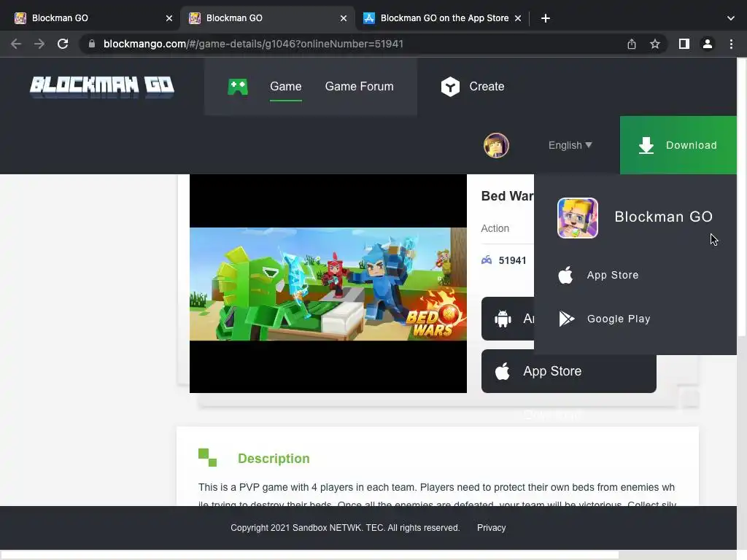The image size is (747, 560).
Task: Click the horizontal page scrollbar
Action: (x=309, y=555)
